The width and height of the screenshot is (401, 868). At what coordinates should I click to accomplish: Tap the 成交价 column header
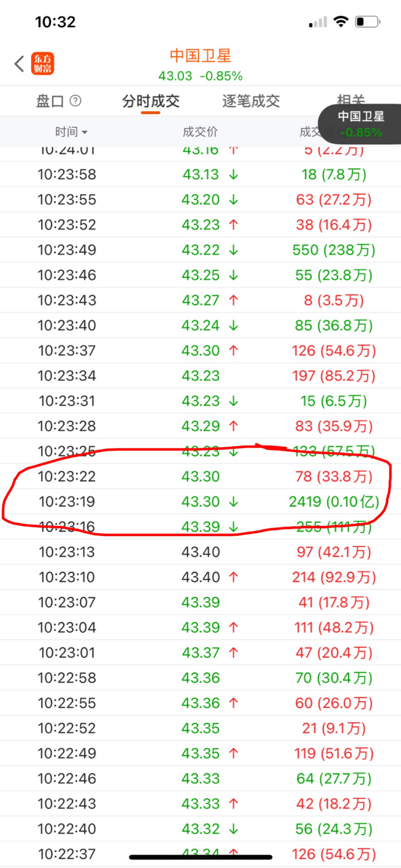[200, 132]
